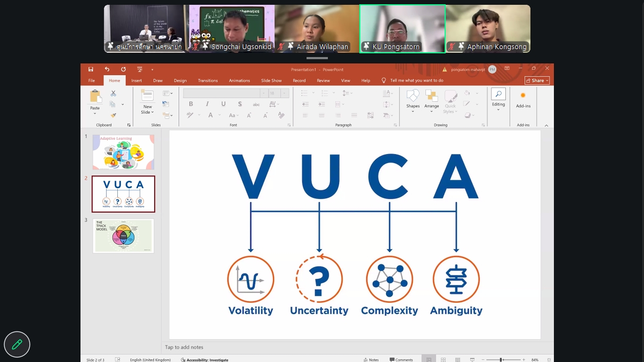Click the green pen annotation icon
The width and height of the screenshot is (644, 362).
tap(17, 344)
